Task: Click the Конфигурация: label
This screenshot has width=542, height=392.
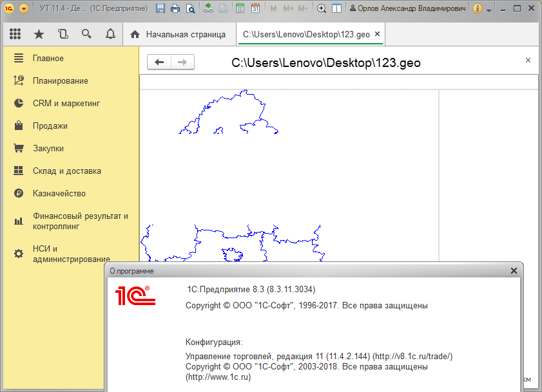Action: tap(214, 342)
